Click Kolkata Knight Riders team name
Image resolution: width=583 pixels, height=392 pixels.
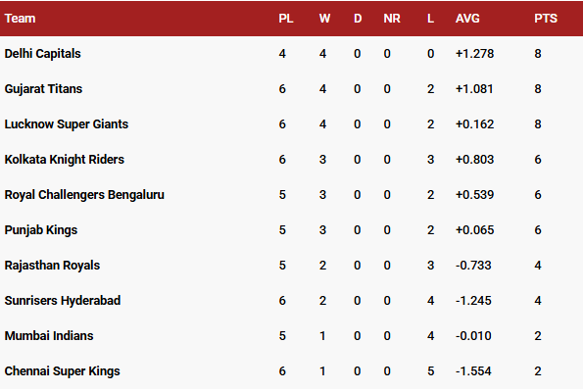tap(65, 160)
